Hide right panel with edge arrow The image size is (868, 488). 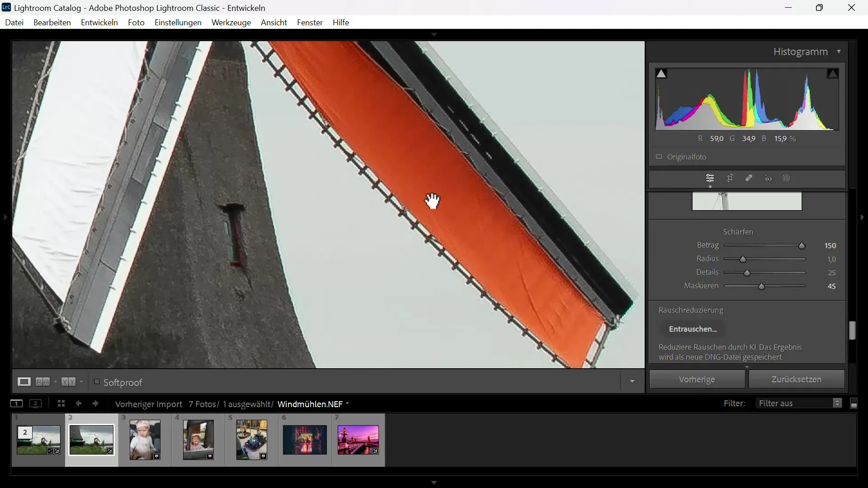coord(862,217)
